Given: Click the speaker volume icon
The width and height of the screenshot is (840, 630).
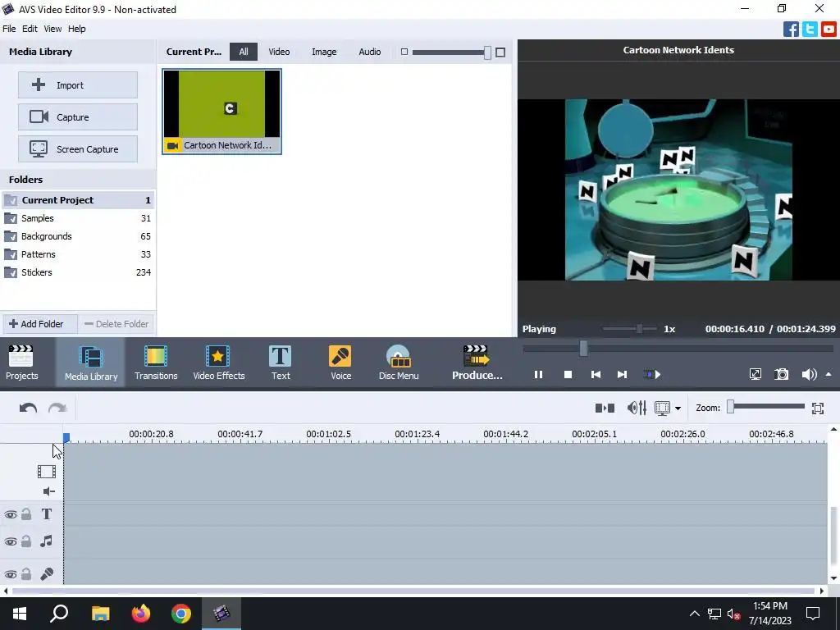Looking at the screenshot, I should point(809,374).
